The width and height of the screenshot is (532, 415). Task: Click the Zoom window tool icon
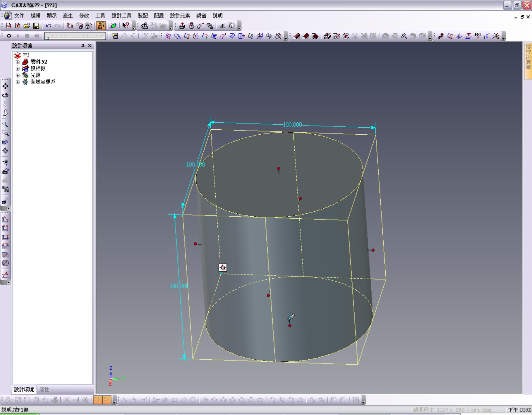(5, 133)
